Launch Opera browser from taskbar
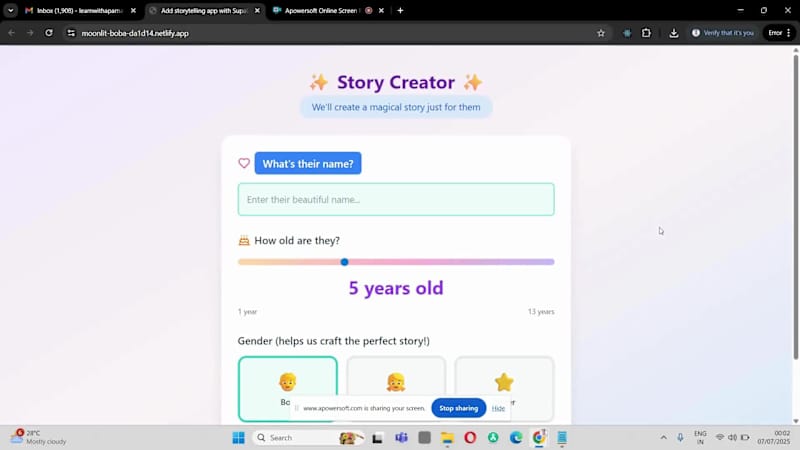 [x=470, y=438]
